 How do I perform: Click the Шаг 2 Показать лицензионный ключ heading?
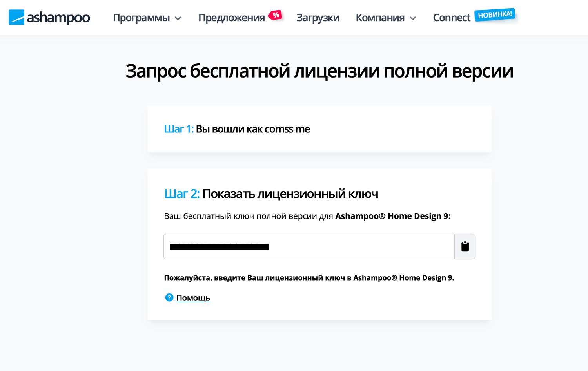click(271, 194)
